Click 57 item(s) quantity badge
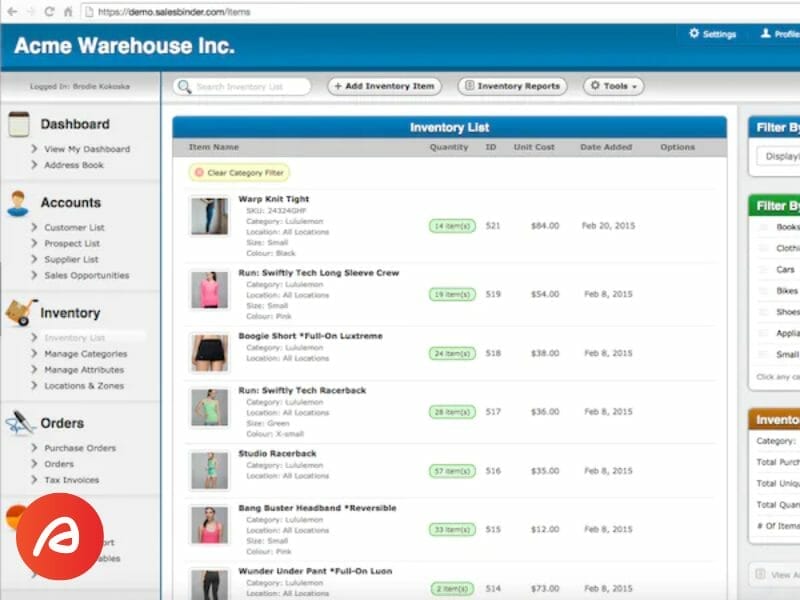Screen dimensions: 800x600 click(x=453, y=471)
